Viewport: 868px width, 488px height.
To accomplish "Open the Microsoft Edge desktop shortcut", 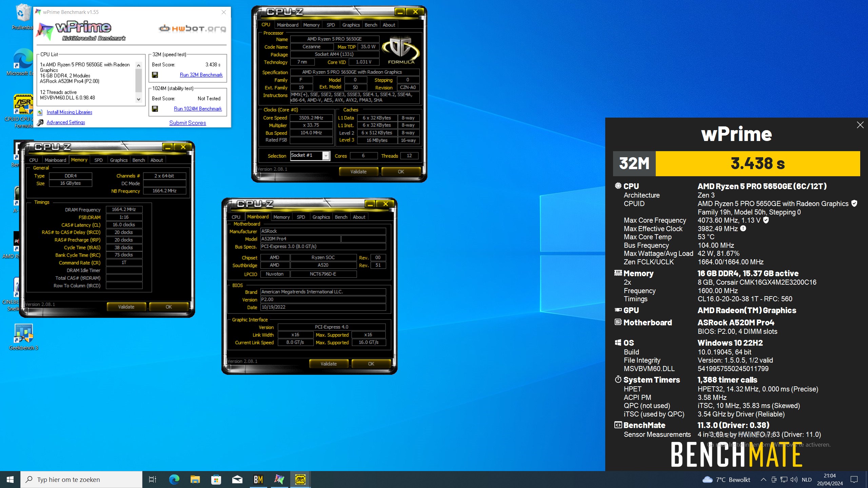I will click(x=22, y=62).
